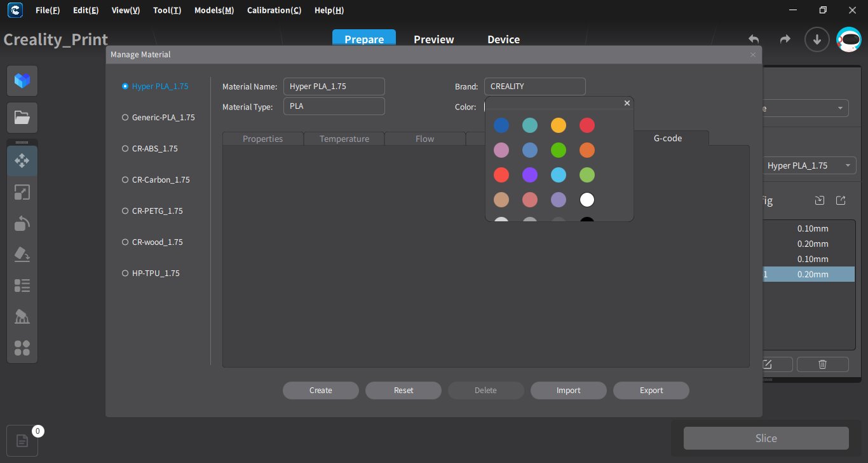Screen dimensions: 868x463
Task: Open the File menu
Action: tap(48, 10)
